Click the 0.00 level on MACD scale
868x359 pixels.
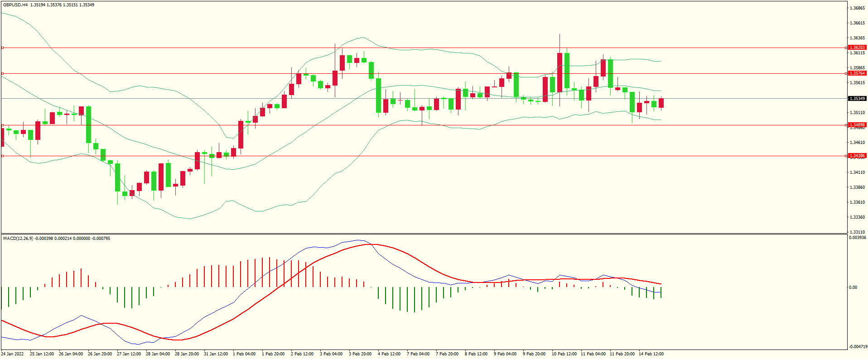[x=853, y=287]
